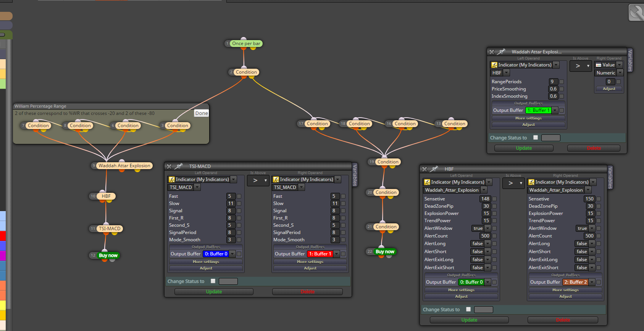
Task: Click Done on William Percentage Range group
Action: click(x=202, y=113)
